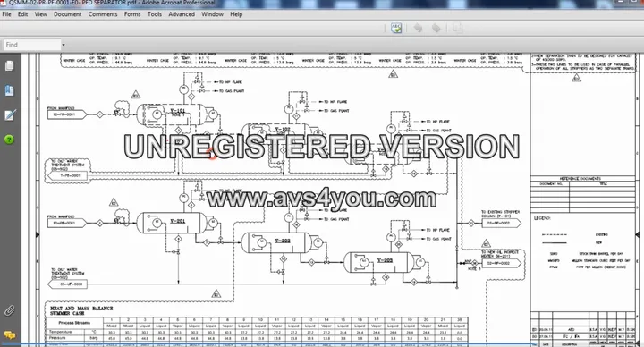644x347 pixels.
Task: Open the Comments panel speech-bubble icon
Action: coord(10,335)
